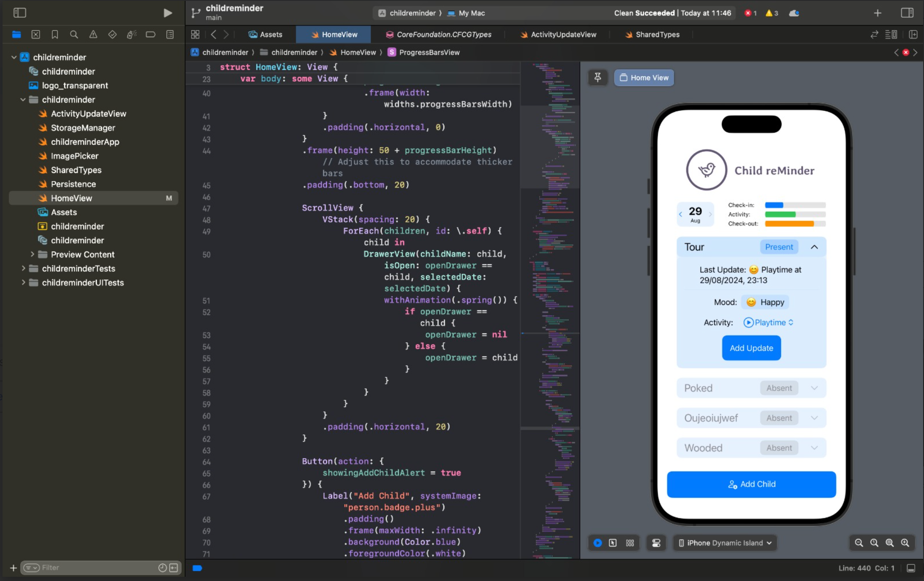Expand the childreminderTests folder
This screenshot has height=581, width=924.
click(24, 269)
